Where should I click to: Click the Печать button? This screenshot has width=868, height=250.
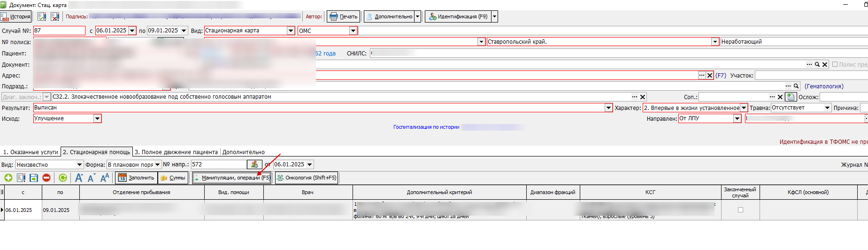click(344, 16)
